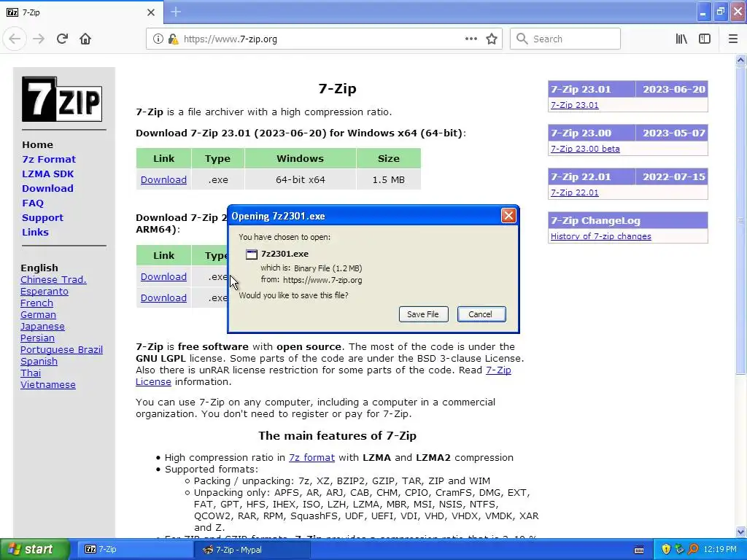
Task: Click the 7z2301.exe file icon in dialog
Action: (x=251, y=254)
